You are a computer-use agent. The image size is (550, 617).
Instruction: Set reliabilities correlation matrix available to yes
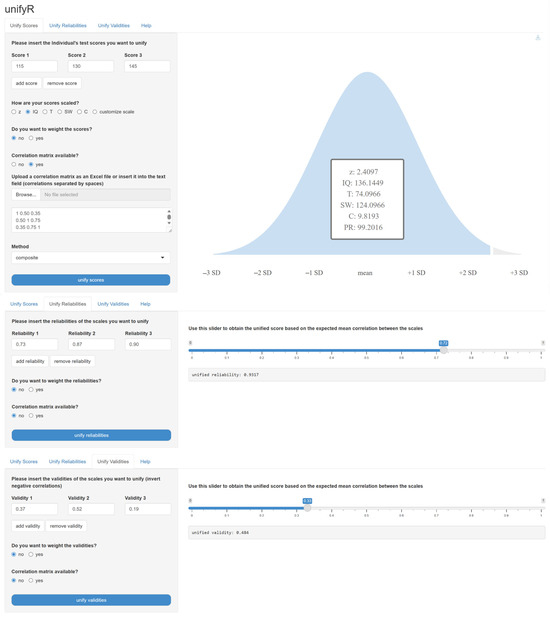31,416
